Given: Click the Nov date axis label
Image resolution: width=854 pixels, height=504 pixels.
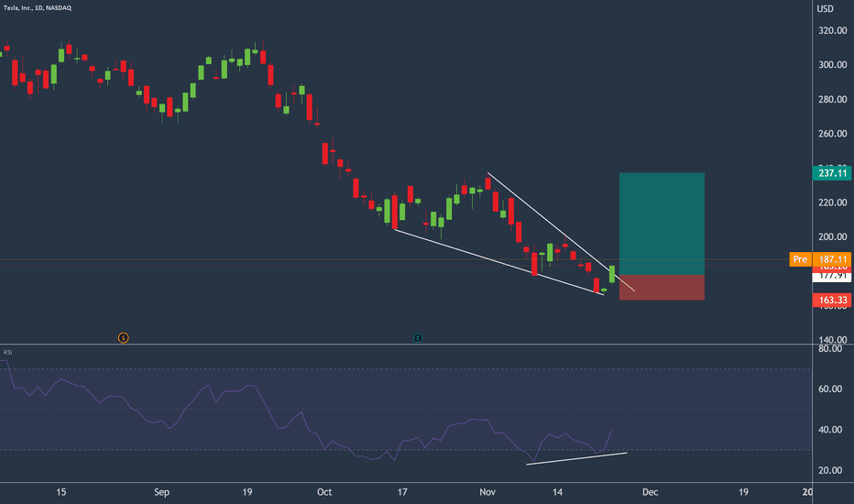Looking at the screenshot, I should click(487, 492).
